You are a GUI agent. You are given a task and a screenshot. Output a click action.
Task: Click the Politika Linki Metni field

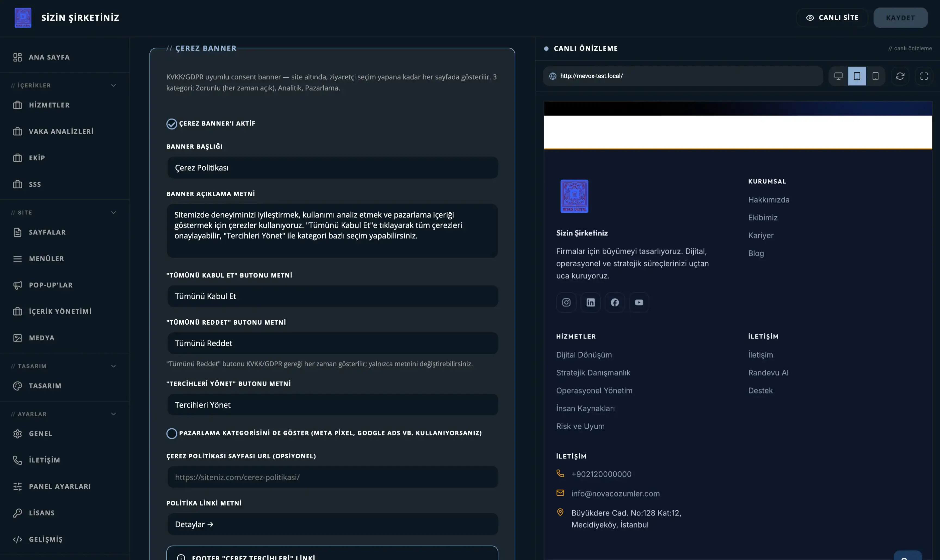(333, 525)
